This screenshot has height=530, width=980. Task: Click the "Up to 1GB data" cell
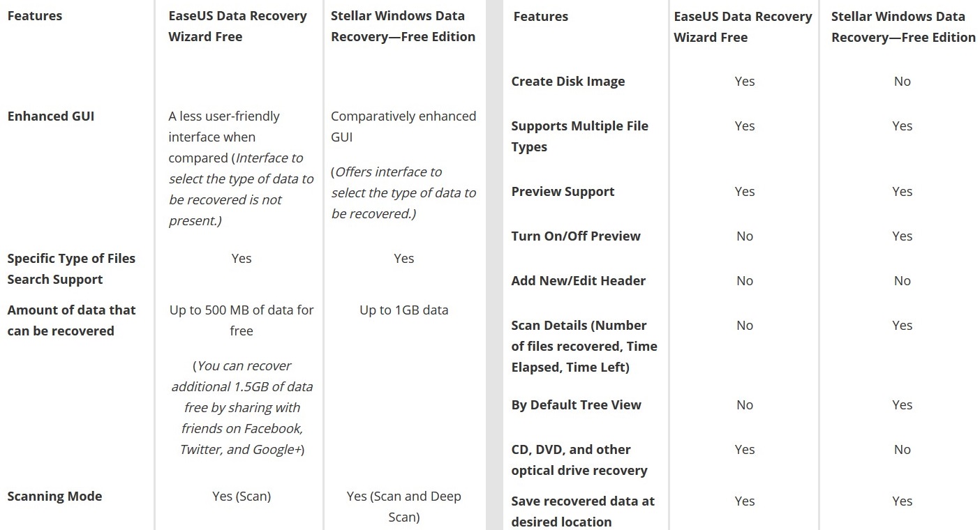click(x=403, y=310)
